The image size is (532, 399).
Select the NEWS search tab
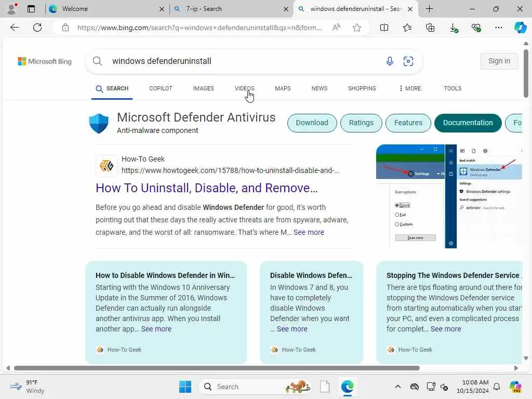point(320,88)
